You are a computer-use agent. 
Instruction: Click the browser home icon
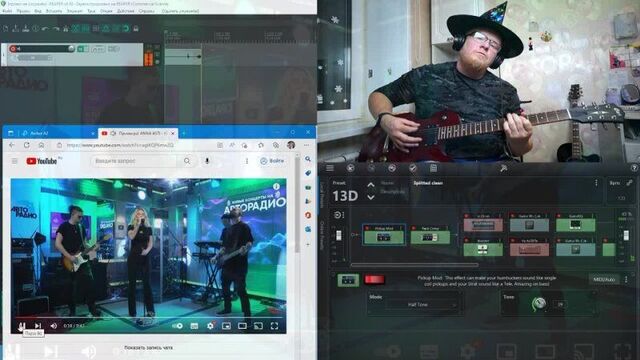(x=41, y=145)
